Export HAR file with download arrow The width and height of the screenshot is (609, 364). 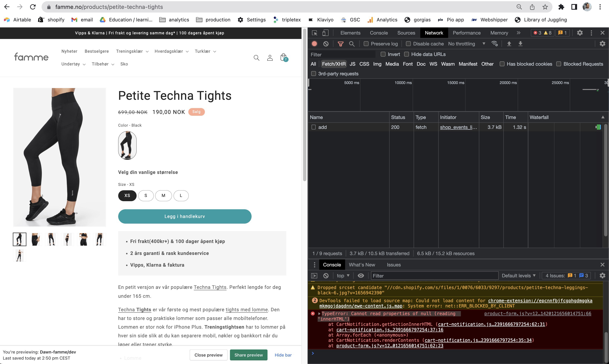520,44
